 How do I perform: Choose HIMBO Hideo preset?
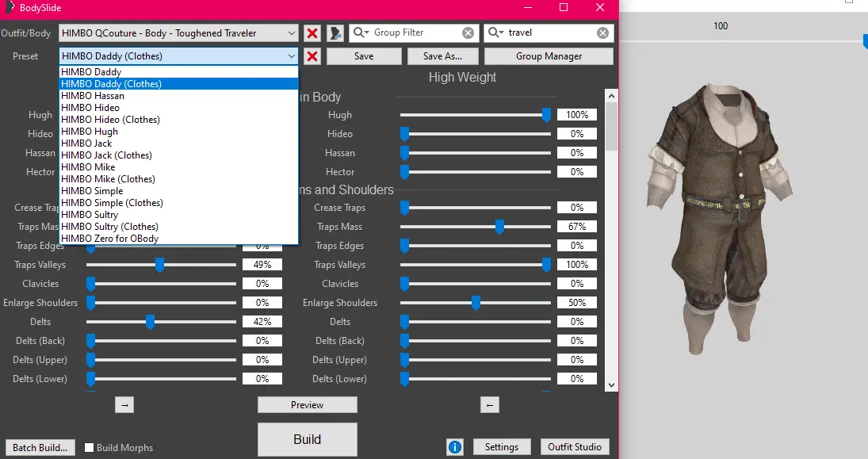point(179,107)
